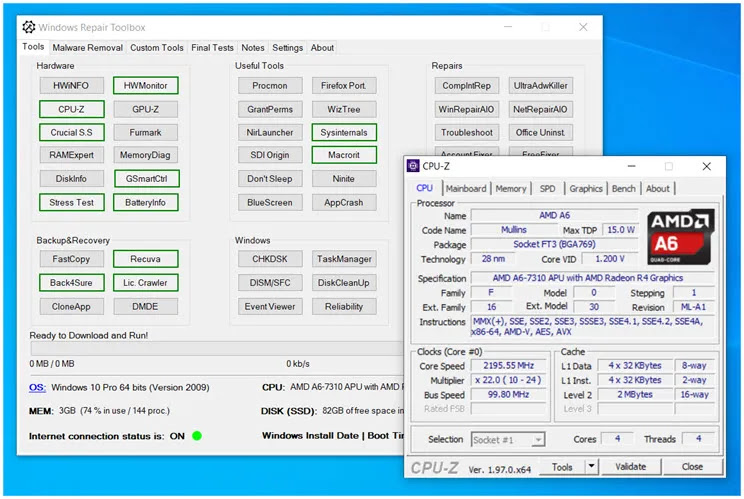Viewport: 744px width, 499px height.
Task: Run CloneApp tool
Action: (x=71, y=306)
